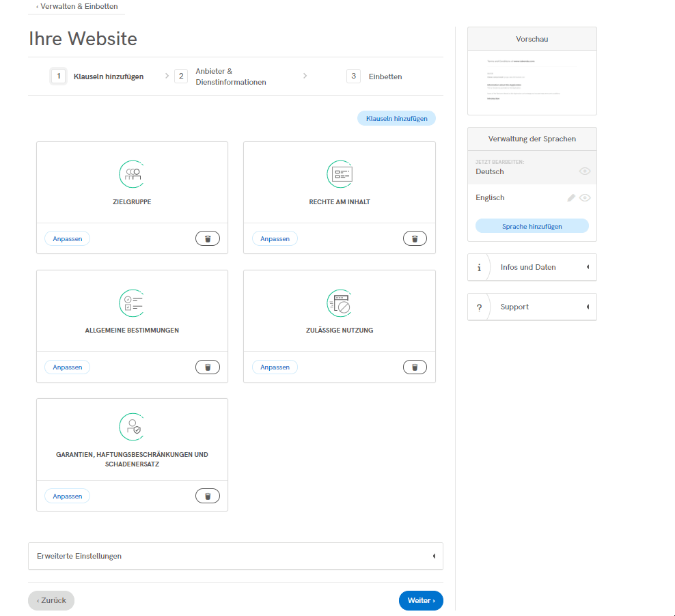Viewport: 675px width, 616px height.
Task: Expand the Support panel
Action: pos(532,307)
